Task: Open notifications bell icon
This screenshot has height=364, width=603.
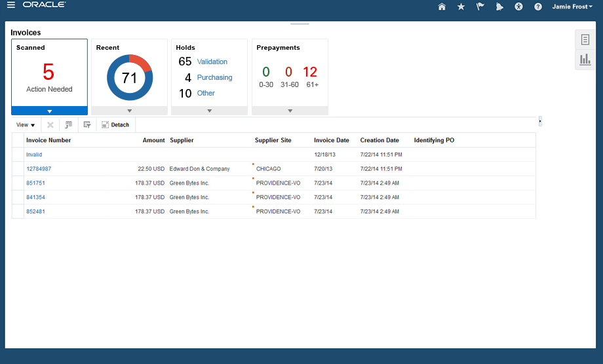Action: [x=499, y=7]
